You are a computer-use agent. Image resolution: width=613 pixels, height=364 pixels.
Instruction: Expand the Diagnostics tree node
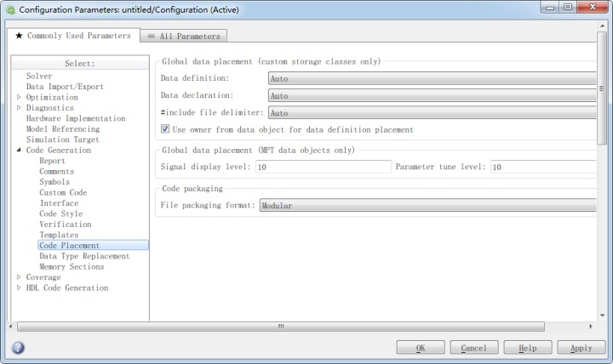(19, 107)
